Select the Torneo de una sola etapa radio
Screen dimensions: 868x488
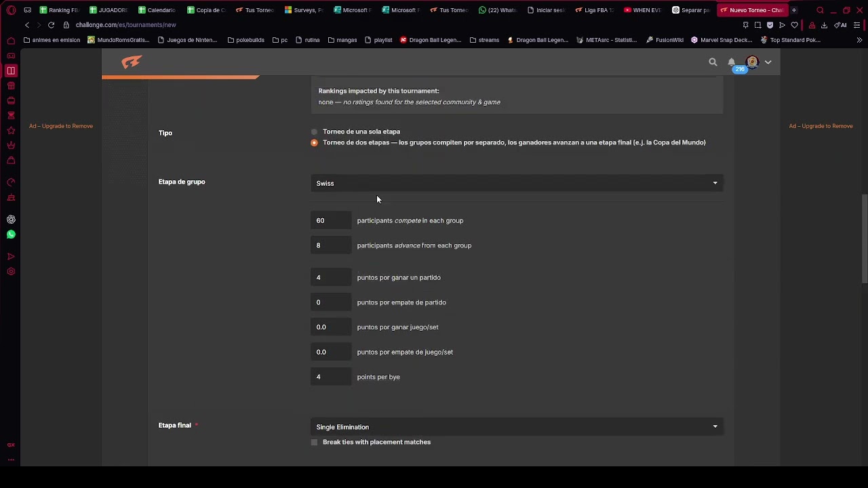(x=314, y=132)
